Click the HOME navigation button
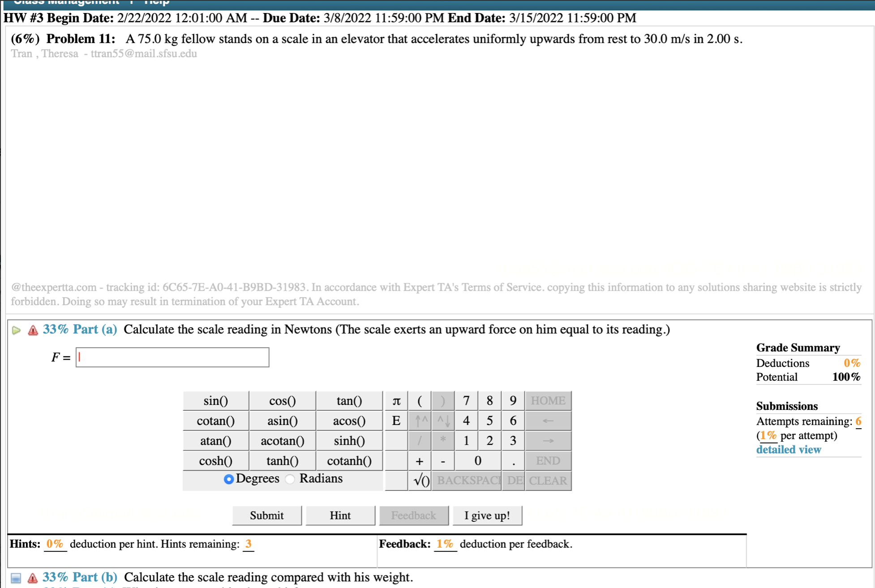The height and width of the screenshot is (588, 875). click(548, 401)
